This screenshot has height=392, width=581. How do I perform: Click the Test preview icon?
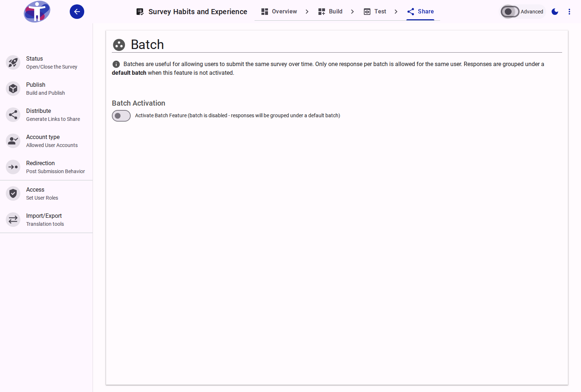(367, 12)
